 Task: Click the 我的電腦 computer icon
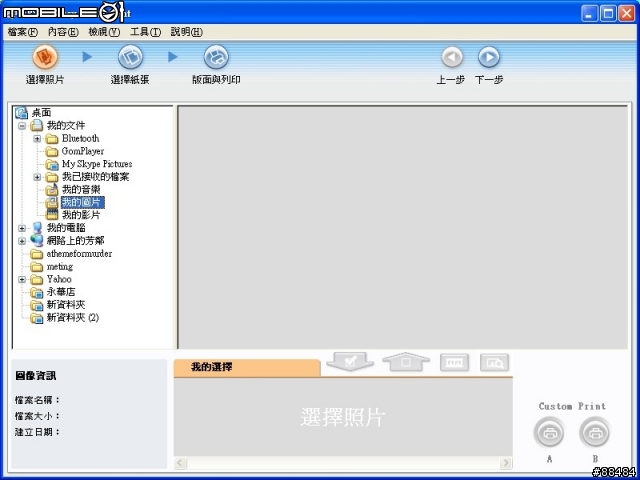click(x=36, y=228)
